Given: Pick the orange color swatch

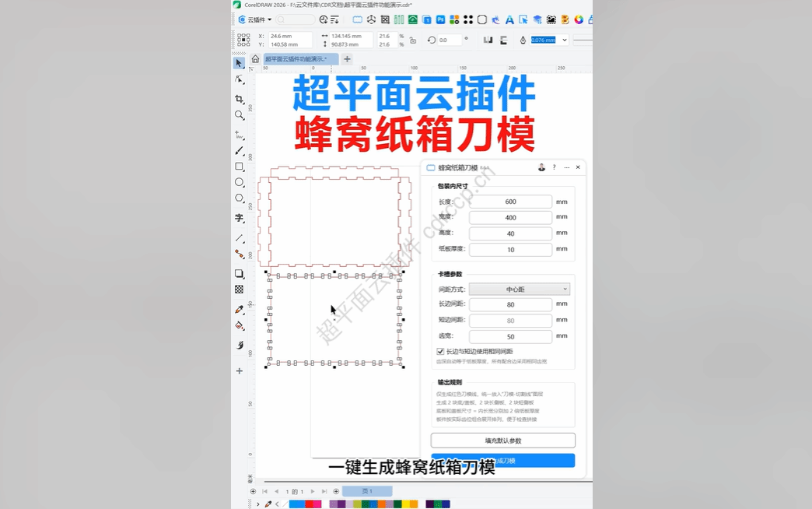Looking at the screenshot, I should pyautogui.click(x=382, y=504).
